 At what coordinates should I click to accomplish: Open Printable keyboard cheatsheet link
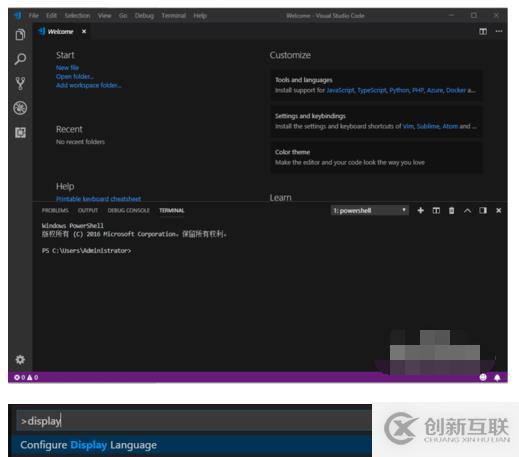tap(98, 199)
